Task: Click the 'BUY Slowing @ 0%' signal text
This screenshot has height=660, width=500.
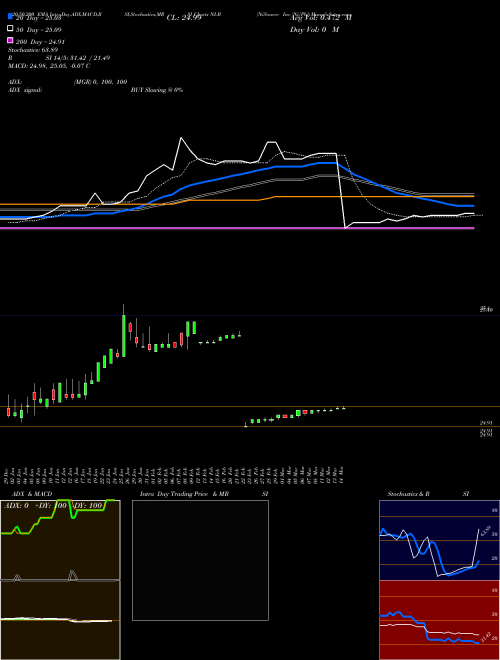Action: tap(157, 90)
